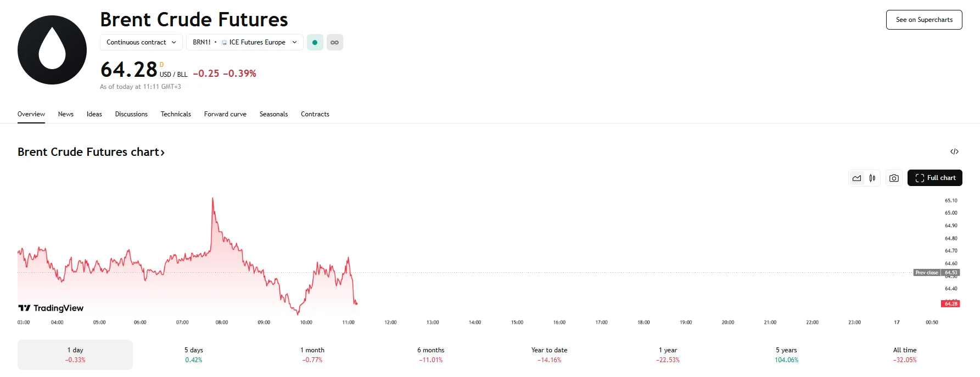Click the 65.00 price axis label
The image size is (980, 377).
(x=951, y=213)
